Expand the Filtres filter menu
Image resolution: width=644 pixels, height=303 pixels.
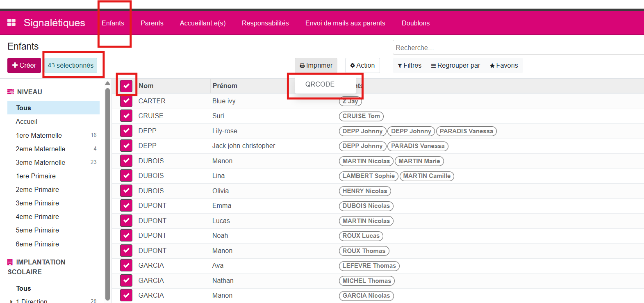click(x=410, y=66)
